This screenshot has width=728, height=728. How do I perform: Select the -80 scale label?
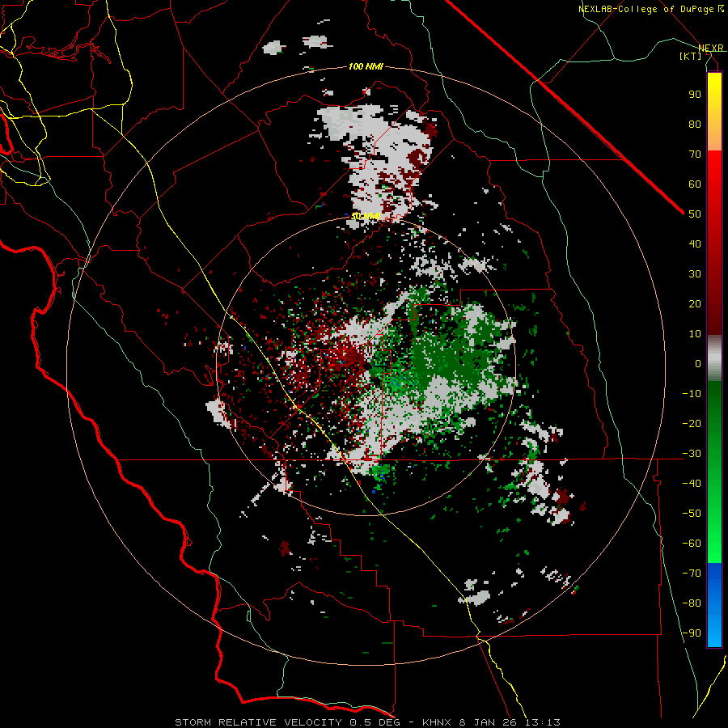click(x=692, y=603)
